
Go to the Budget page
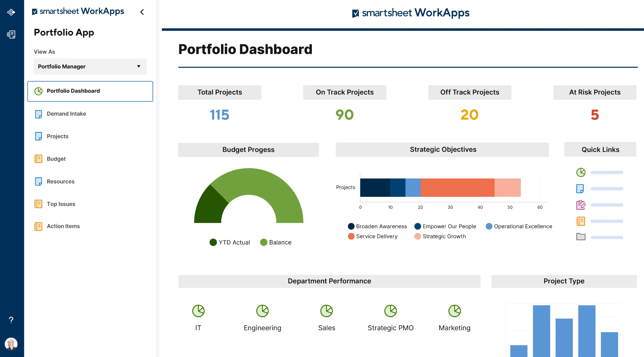[x=56, y=159]
